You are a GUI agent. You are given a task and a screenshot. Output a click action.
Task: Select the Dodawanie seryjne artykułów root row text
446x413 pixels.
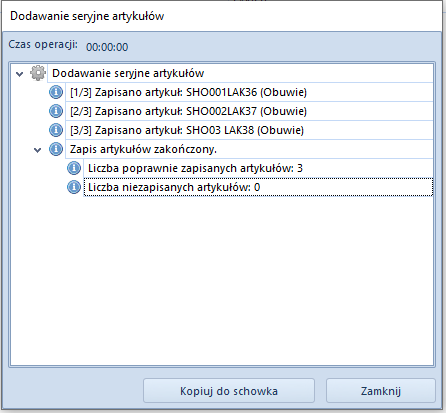click(x=128, y=73)
